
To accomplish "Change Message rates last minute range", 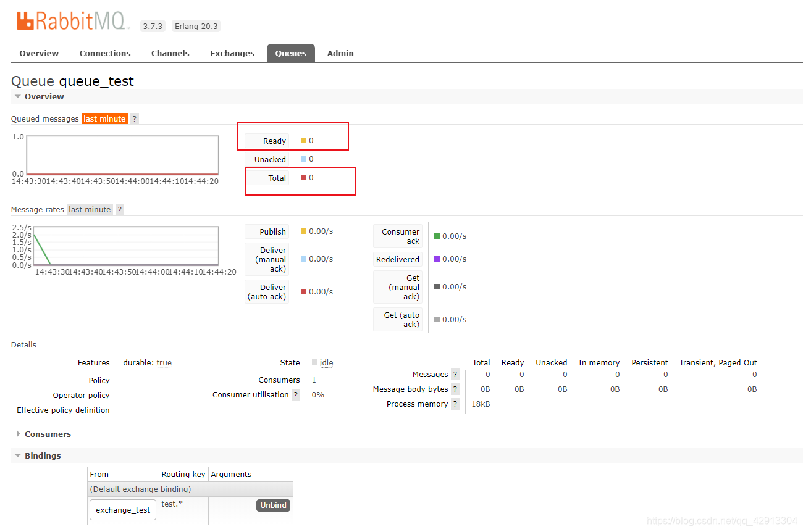I will click(90, 209).
